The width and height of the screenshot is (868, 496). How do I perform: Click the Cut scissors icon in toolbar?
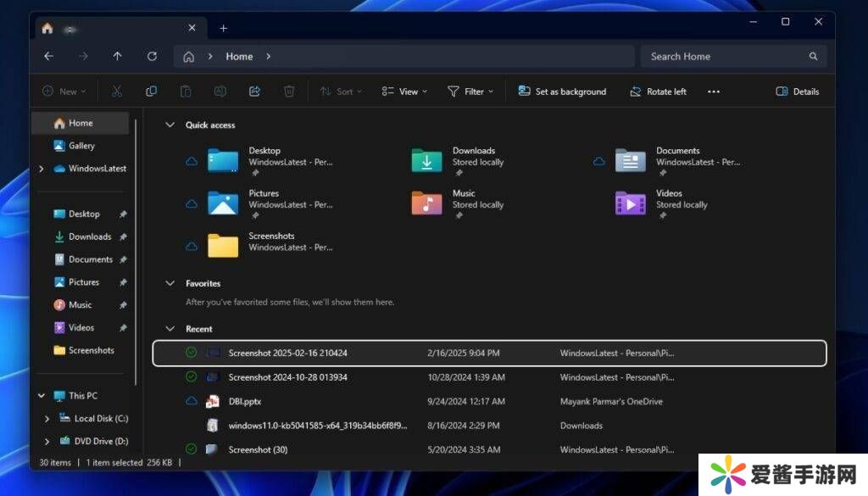coord(117,92)
